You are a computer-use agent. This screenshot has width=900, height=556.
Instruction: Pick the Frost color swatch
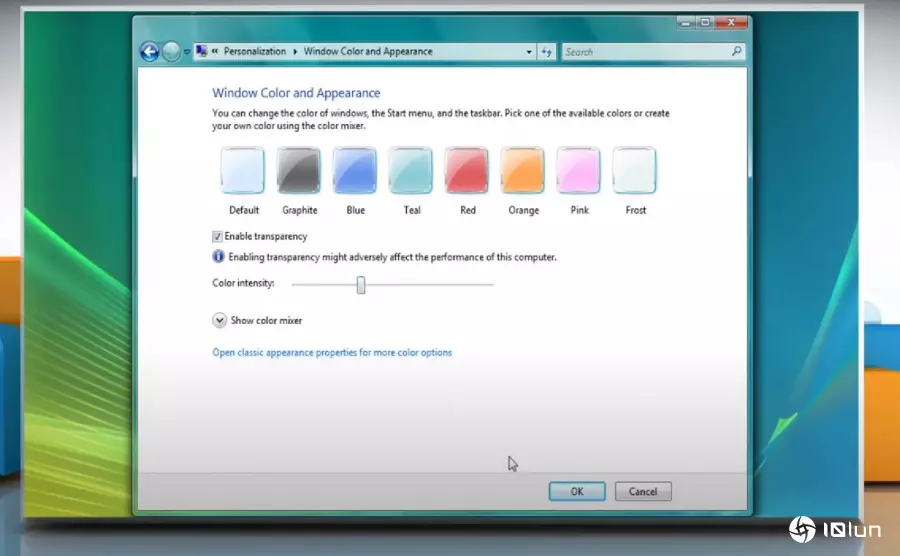pyautogui.click(x=634, y=170)
